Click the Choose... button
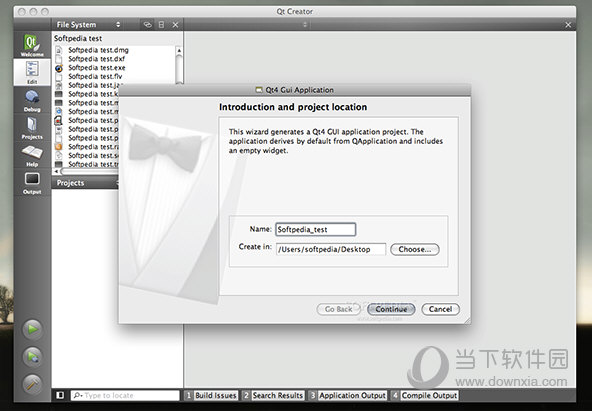The width and height of the screenshot is (592, 411). tap(415, 249)
